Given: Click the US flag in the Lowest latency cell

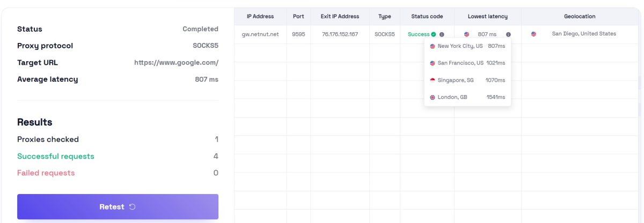Looking at the screenshot, I should tap(466, 34).
